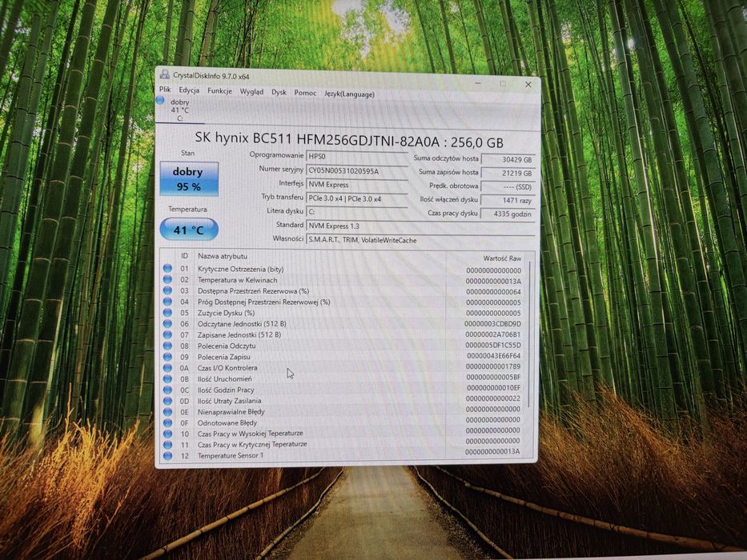Click the Tryb transferu PCIe 3.0 x4 field
The image size is (747, 560).
(x=357, y=199)
